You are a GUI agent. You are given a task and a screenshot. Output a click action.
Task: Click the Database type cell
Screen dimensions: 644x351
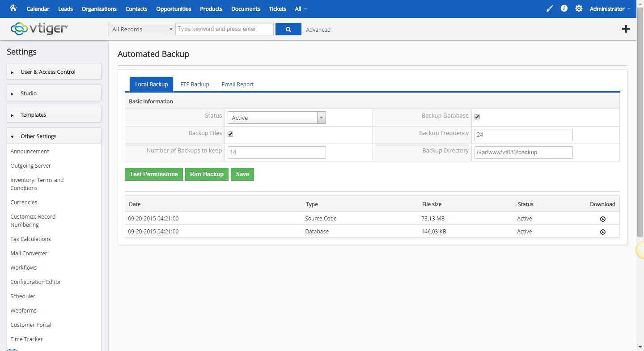(x=317, y=232)
